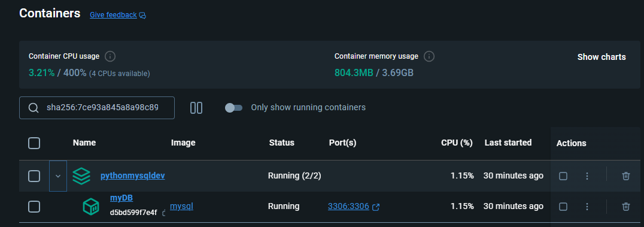Stop the myDB container

coord(563,207)
